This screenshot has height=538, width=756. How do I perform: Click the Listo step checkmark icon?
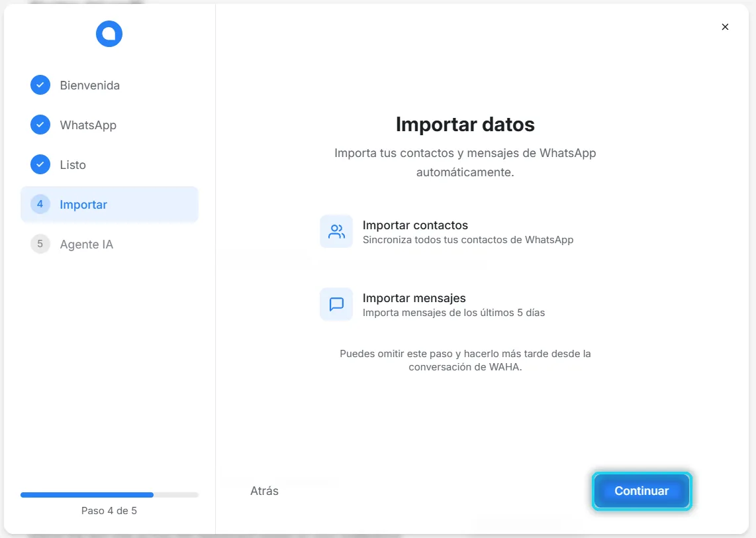[x=40, y=164]
